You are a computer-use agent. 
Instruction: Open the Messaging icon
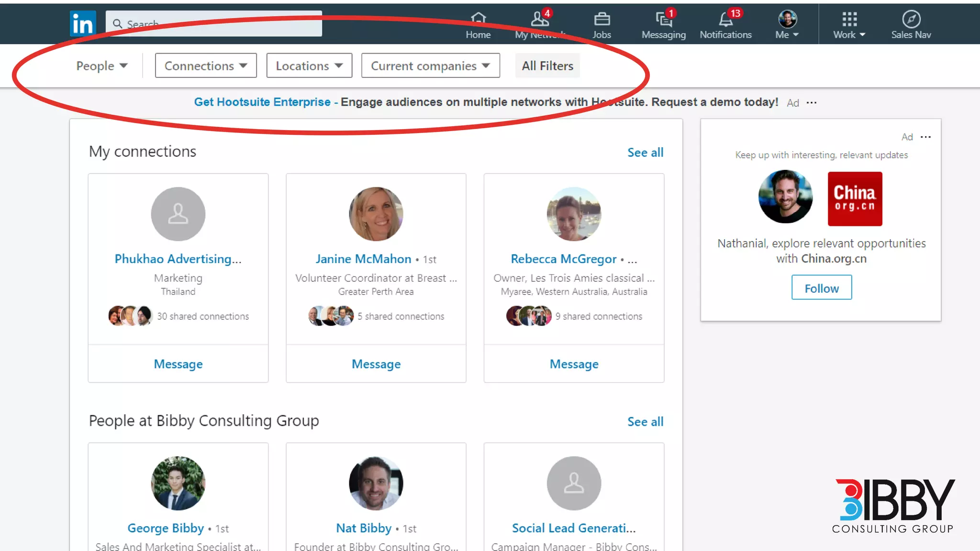coord(663,20)
